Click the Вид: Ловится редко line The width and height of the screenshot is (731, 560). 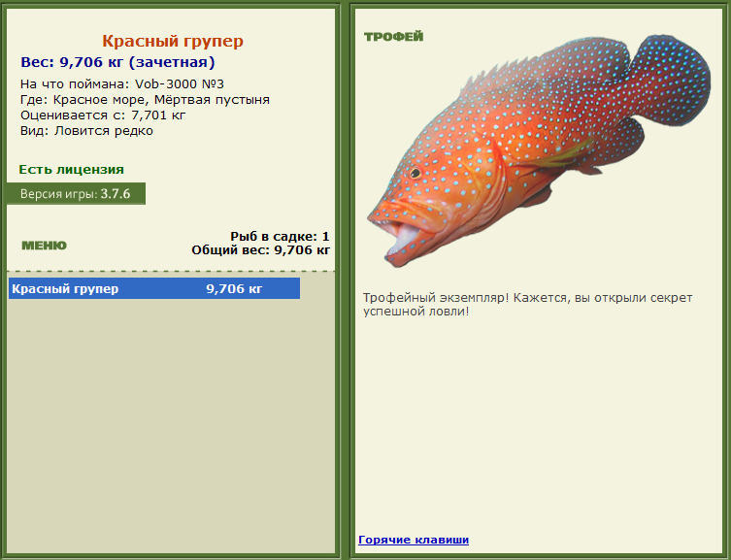(x=86, y=131)
